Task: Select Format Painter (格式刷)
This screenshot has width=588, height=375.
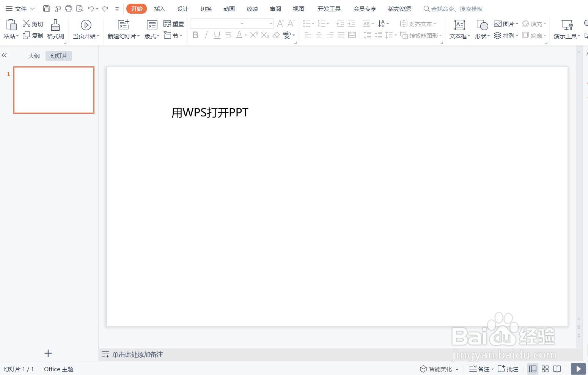Action: (55, 30)
